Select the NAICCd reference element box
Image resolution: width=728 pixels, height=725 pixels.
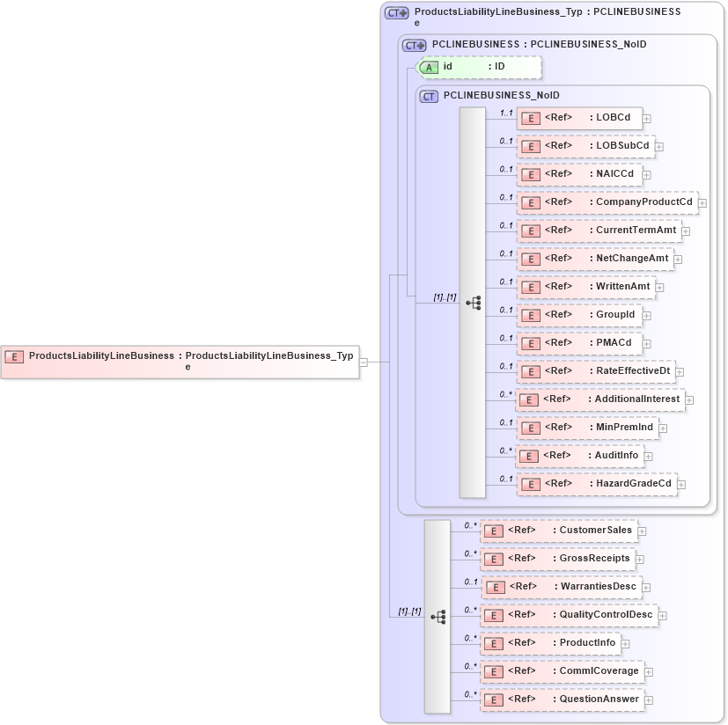click(x=581, y=174)
